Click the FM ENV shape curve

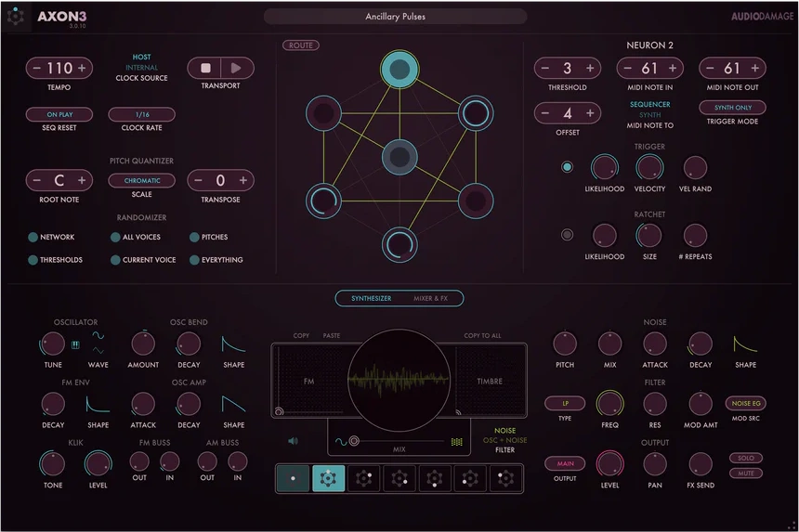point(98,404)
